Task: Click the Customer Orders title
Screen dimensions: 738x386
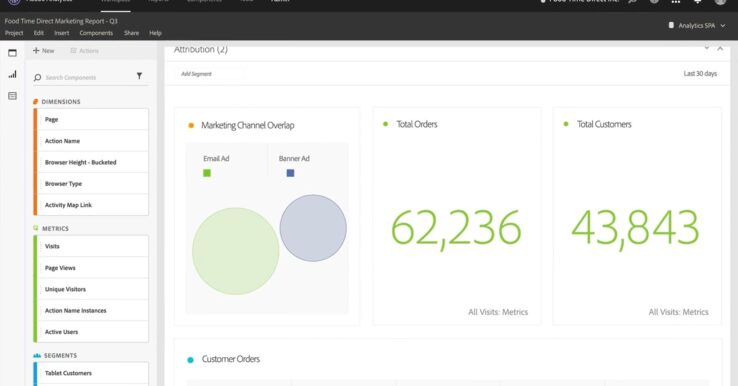Action: tap(231, 359)
